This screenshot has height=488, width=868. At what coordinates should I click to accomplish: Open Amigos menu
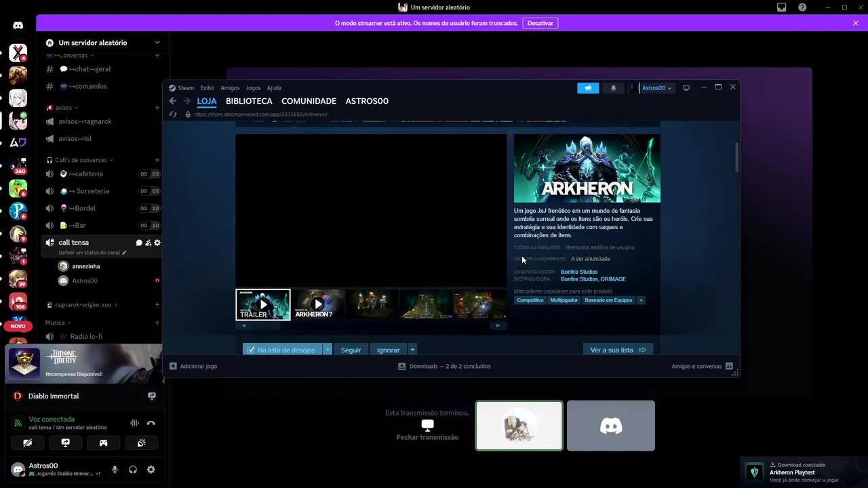point(230,88)
